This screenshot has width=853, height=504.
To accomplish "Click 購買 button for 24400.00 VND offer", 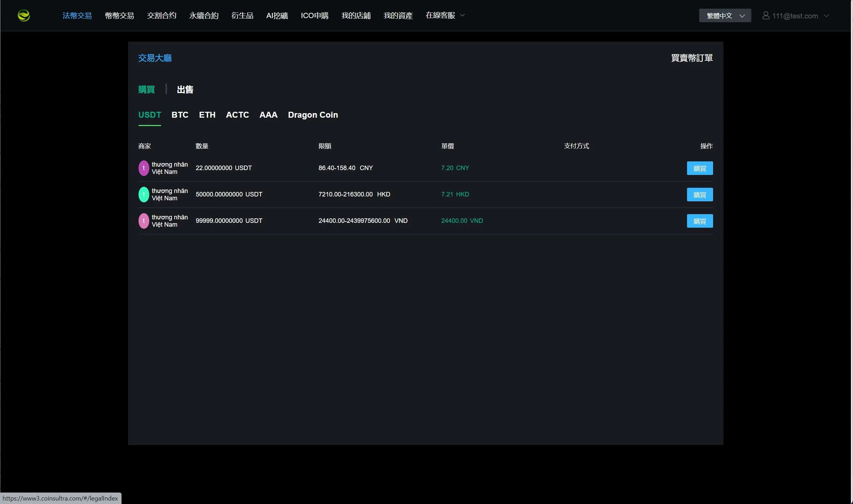I will 699,221.
